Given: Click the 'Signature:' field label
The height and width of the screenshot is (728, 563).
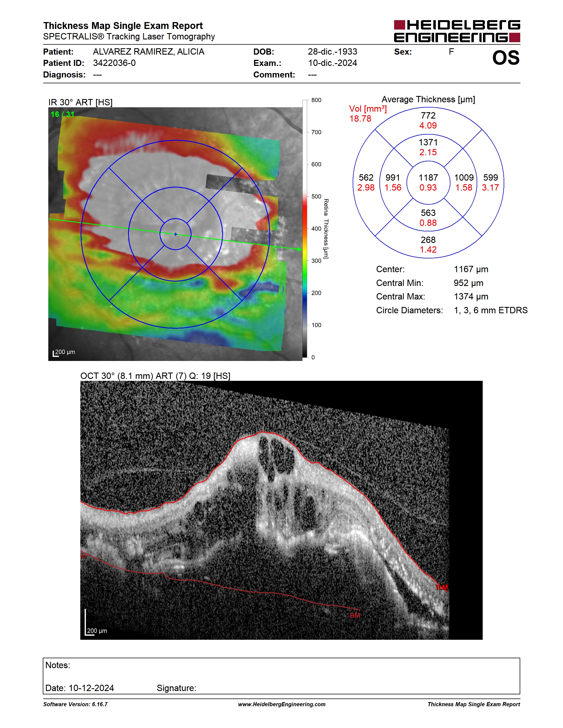Looking at the screenshot, I should click(x=176, y=688).
